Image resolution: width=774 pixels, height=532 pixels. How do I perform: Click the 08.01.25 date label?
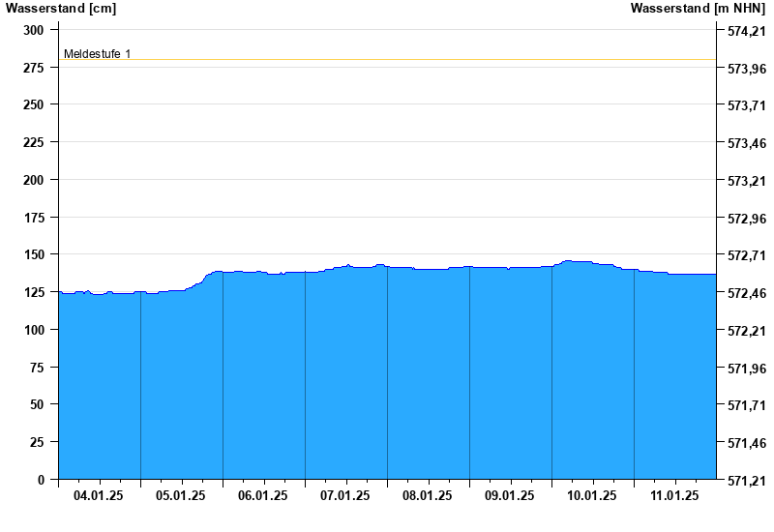429,496
